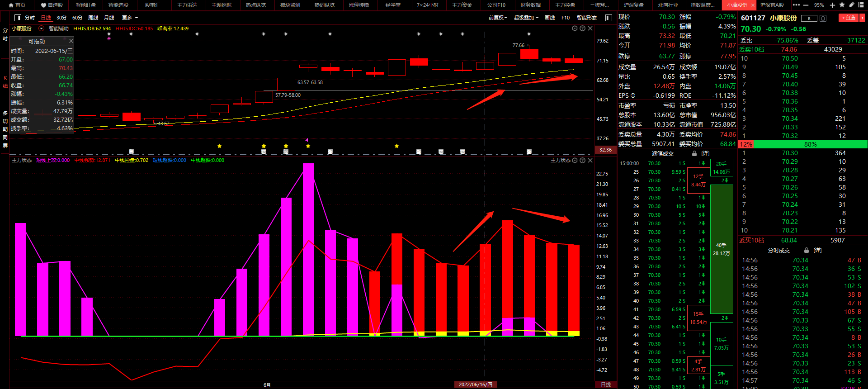Viewport: 868px width, 389px height.
Task: Click the 委卖10档 header
Action: [x=751, y=49]
